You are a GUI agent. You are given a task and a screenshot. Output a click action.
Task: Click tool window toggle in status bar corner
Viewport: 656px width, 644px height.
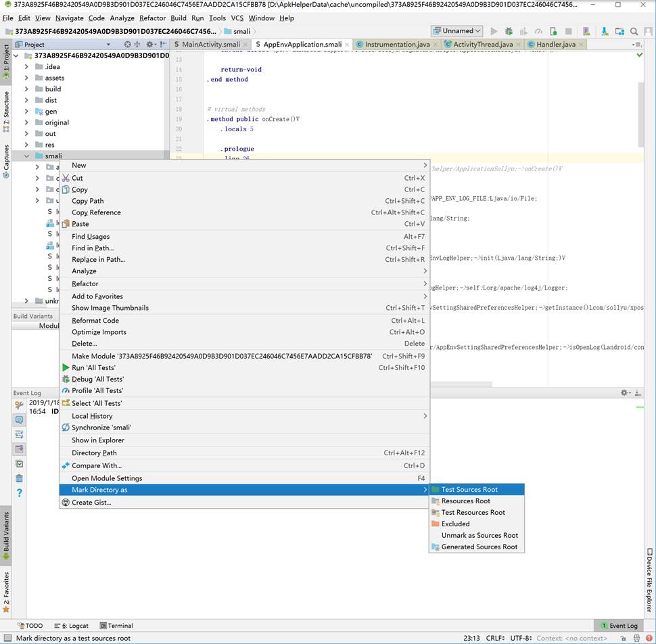pyautogui.click(x=7, y=638)
